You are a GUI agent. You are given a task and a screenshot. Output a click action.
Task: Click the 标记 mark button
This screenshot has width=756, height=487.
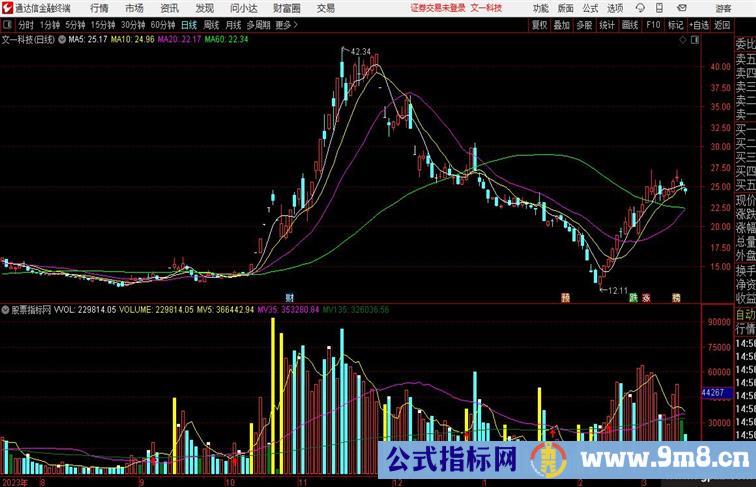point(675,25)
